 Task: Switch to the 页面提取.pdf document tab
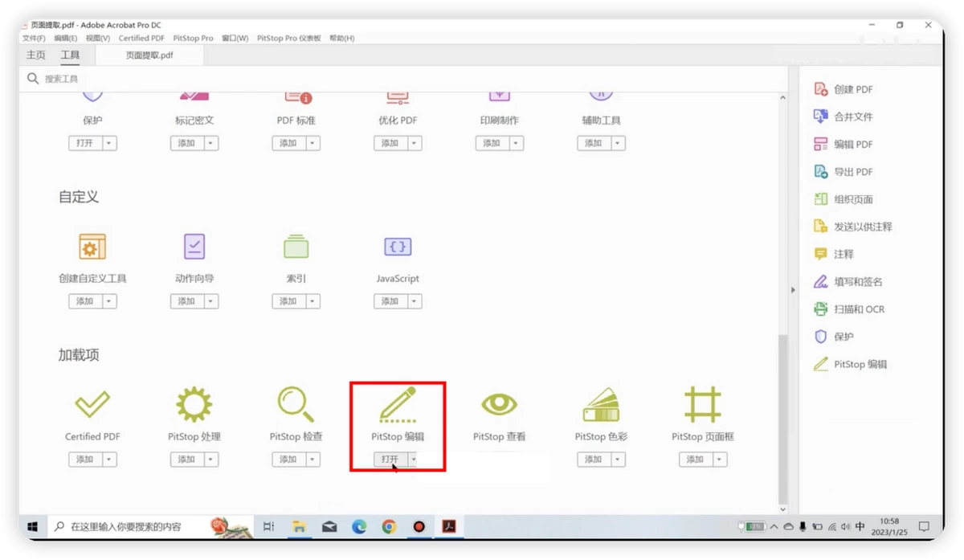[x=149, y=55]
